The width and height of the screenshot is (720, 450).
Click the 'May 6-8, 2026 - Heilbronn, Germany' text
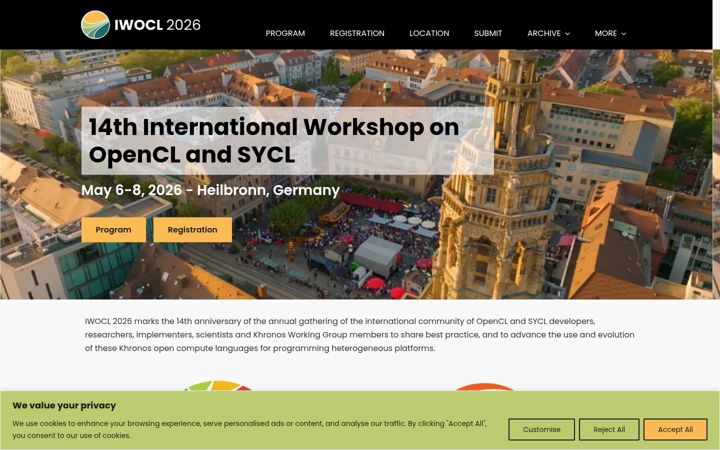(210, 190)
